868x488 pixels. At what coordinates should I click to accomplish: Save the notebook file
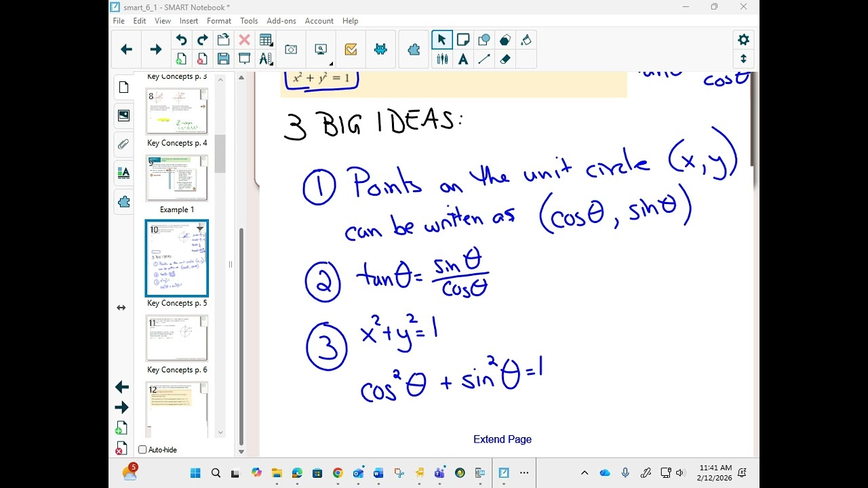click(223, 59)
